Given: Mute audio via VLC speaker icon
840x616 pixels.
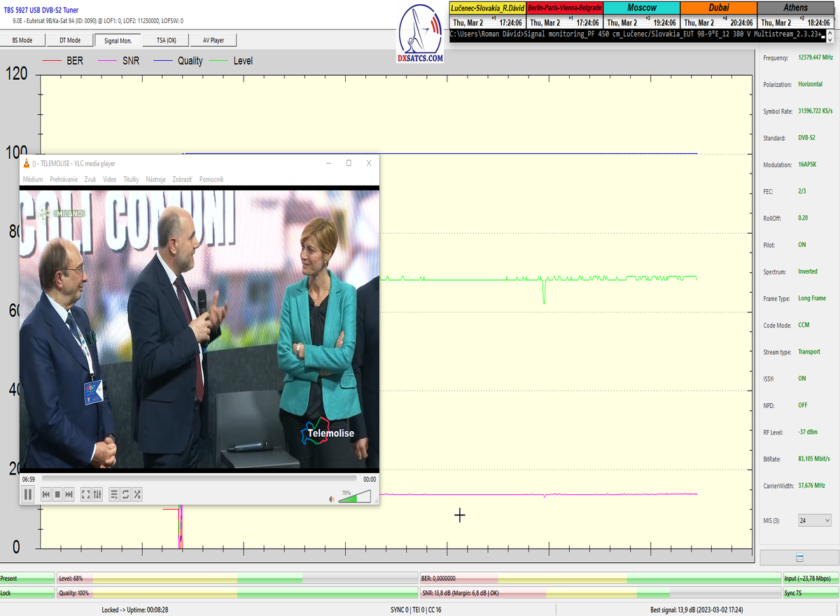Looking at the screenshot, I should point(332,498).
